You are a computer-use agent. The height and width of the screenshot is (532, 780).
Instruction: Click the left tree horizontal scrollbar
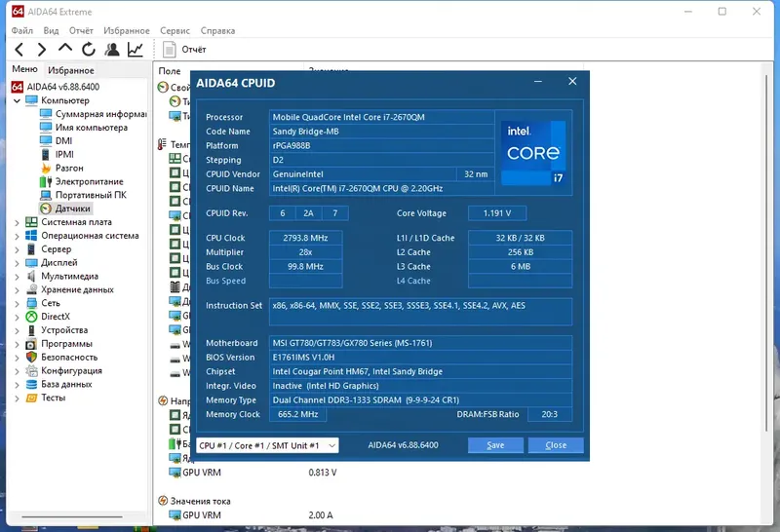72,516
